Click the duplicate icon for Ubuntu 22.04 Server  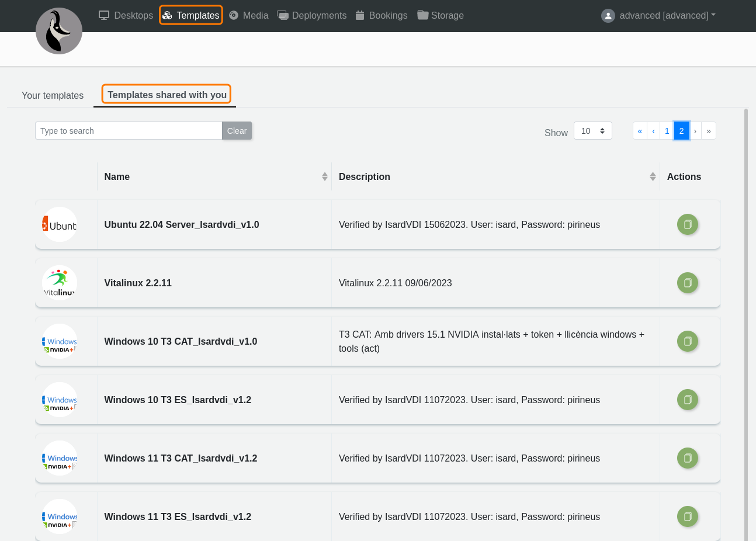click(x=687, y=224)
